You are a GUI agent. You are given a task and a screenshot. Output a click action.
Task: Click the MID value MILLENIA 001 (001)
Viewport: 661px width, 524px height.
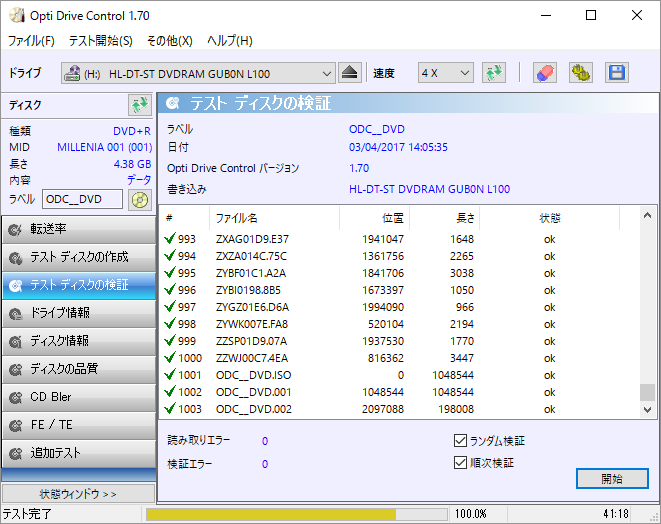coord(105,147)
